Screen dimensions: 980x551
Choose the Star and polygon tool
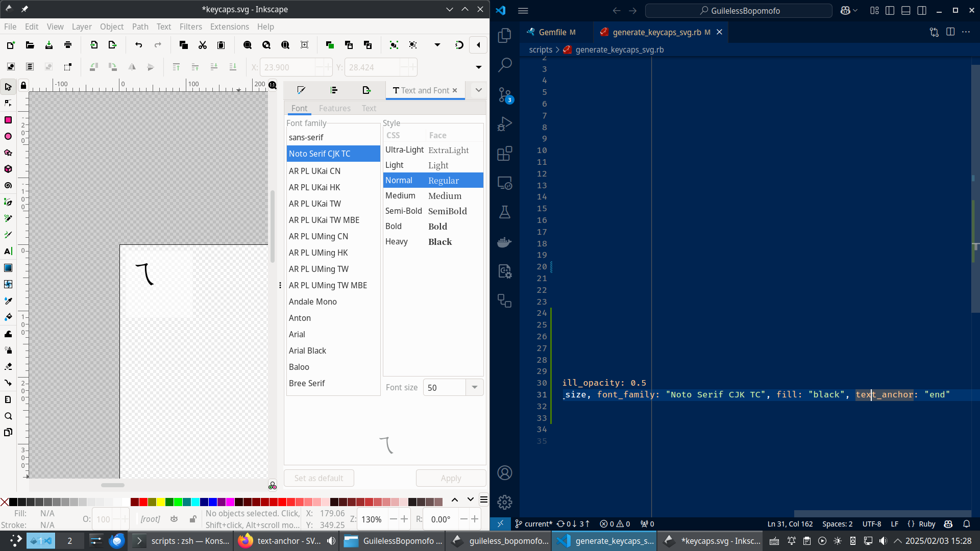[x=8, y=153]
